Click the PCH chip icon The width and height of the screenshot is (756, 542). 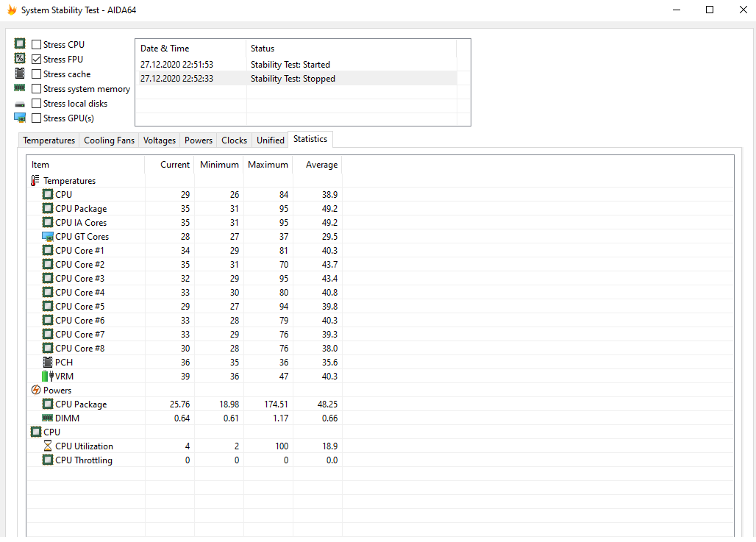pos(48,362)
